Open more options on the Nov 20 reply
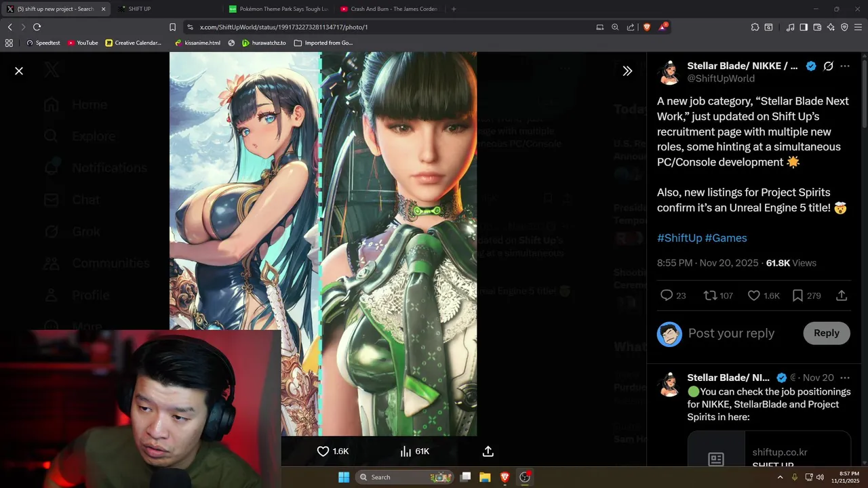 845,378
